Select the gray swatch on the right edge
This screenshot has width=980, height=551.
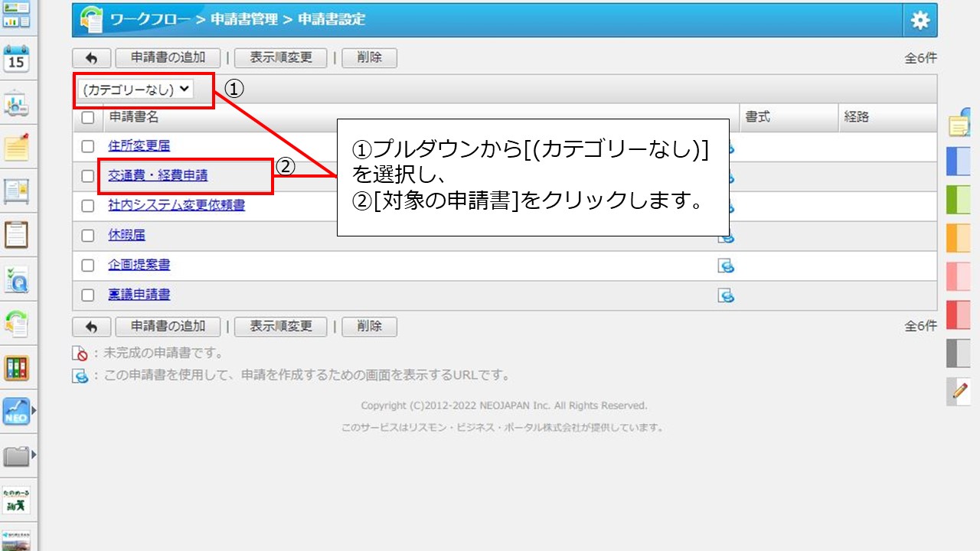tap(959, 353)
